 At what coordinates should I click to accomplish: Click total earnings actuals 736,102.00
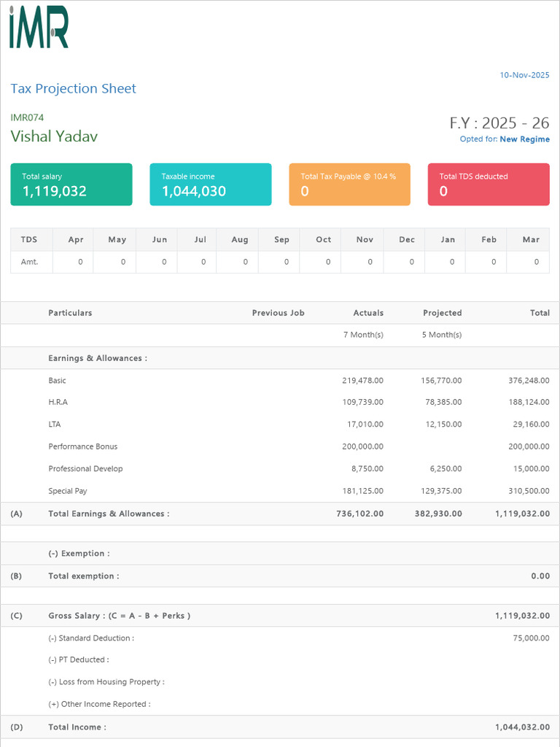[x=360, y=514]
